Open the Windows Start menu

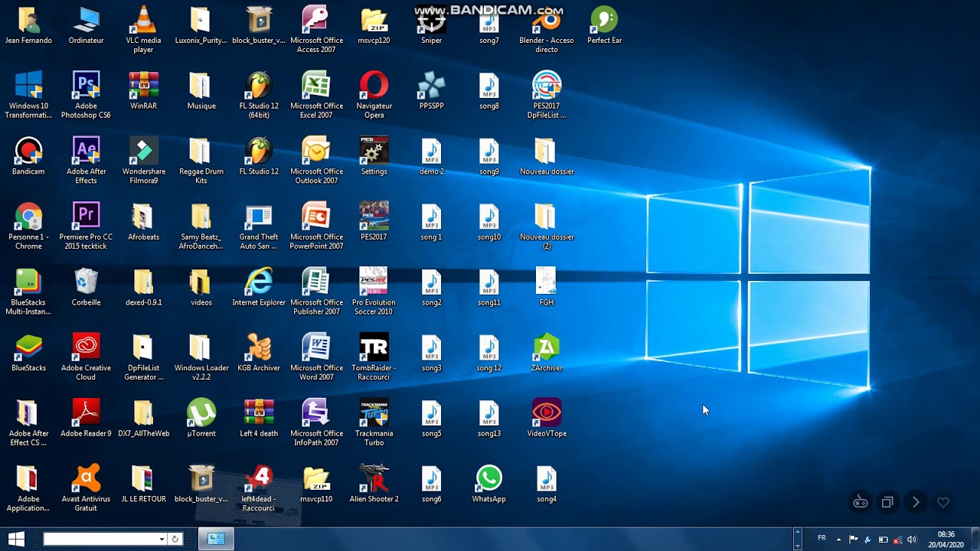pos(15,539)
